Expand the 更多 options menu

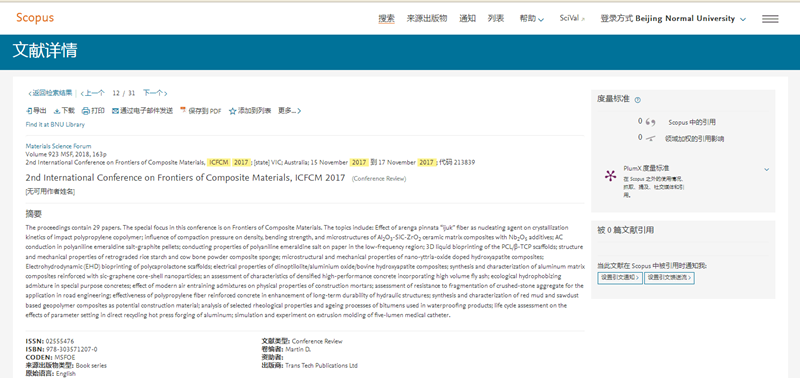click(x=289, y=111)
